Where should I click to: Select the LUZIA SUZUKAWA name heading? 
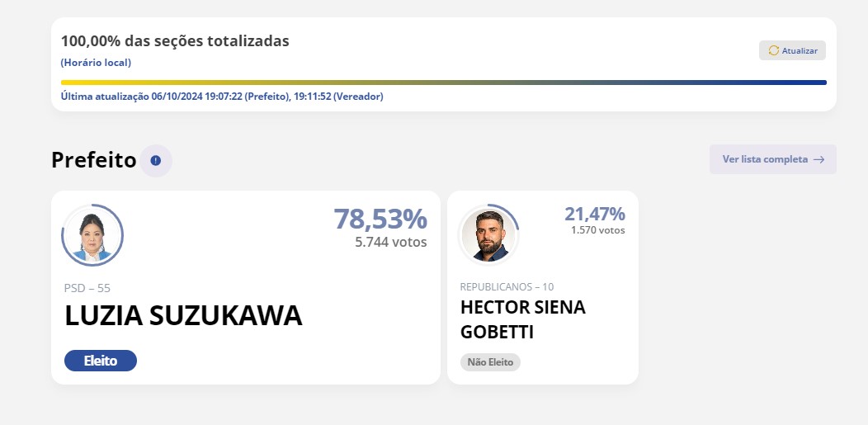pyautogui.click(x=183, y=315)
